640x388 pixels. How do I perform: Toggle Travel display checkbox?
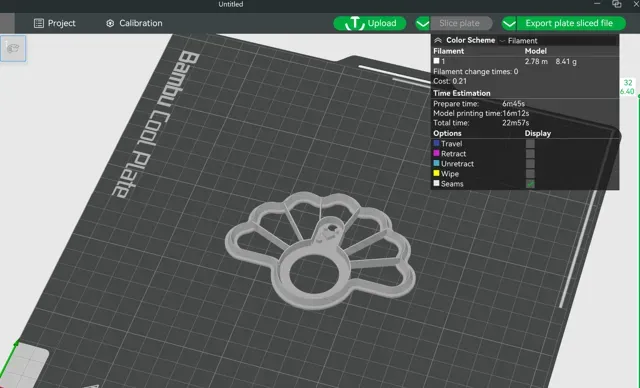(x=530, y=144)
